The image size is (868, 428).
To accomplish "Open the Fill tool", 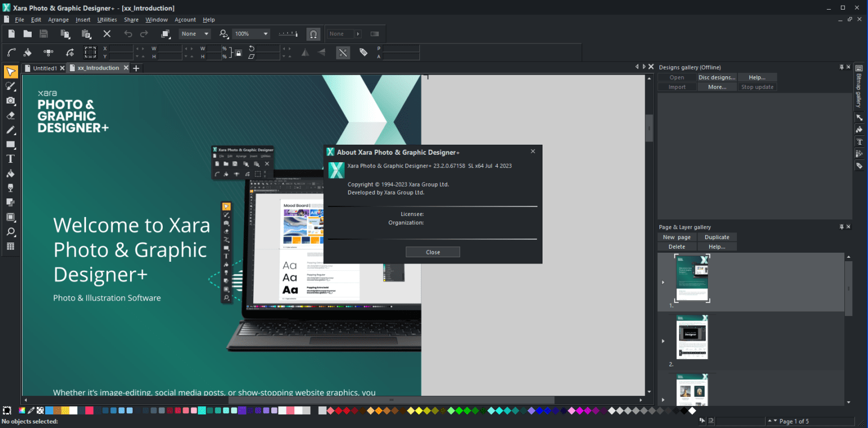I will [10, 172].
